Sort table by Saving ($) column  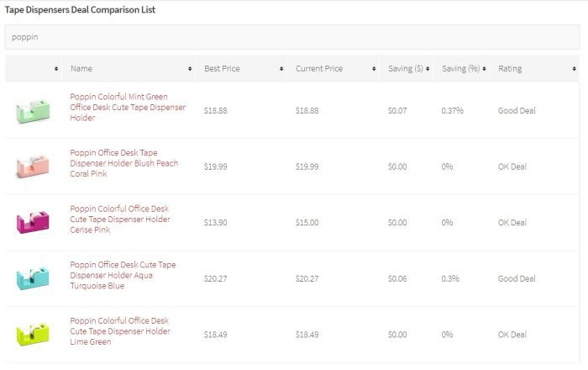407,69
